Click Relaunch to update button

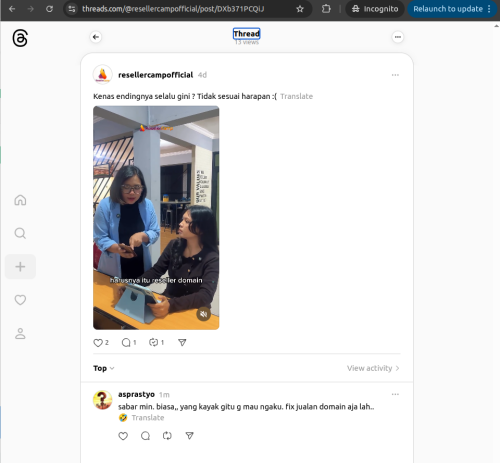(x=452, y=9)
